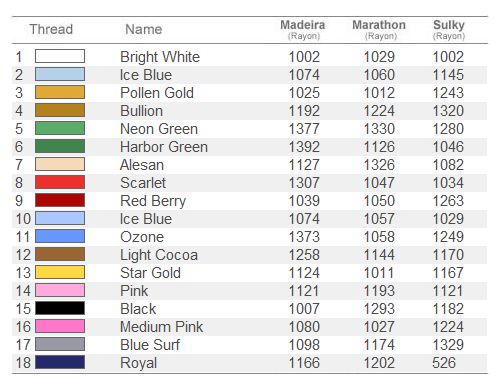Click the Sulky (Rayon) column header
The image size is (500, 384).
449,29
